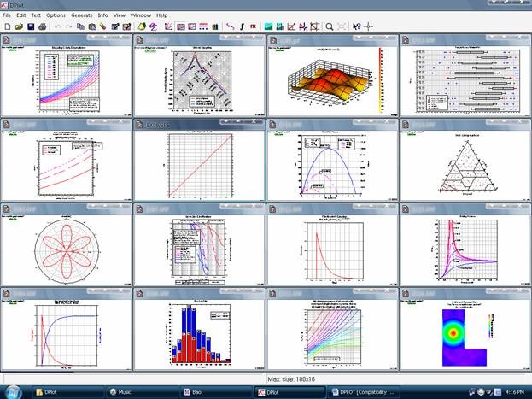The image size is (532, 399).
Task: Click the Windows Start orb
Action: click(x=13, y=392)
